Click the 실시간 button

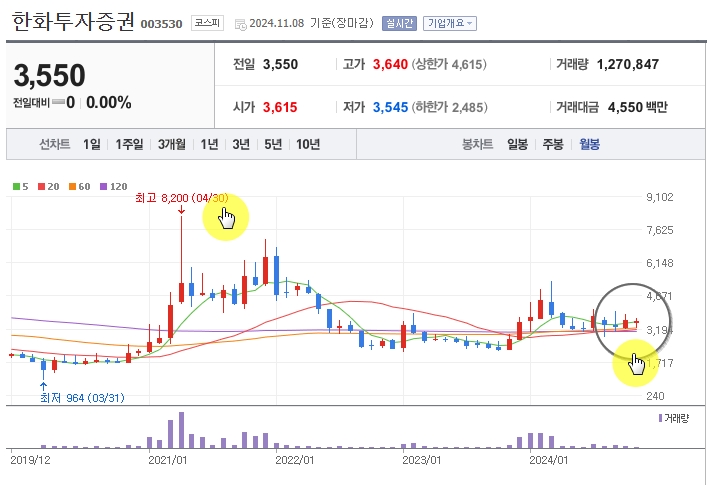pos(399,23)
